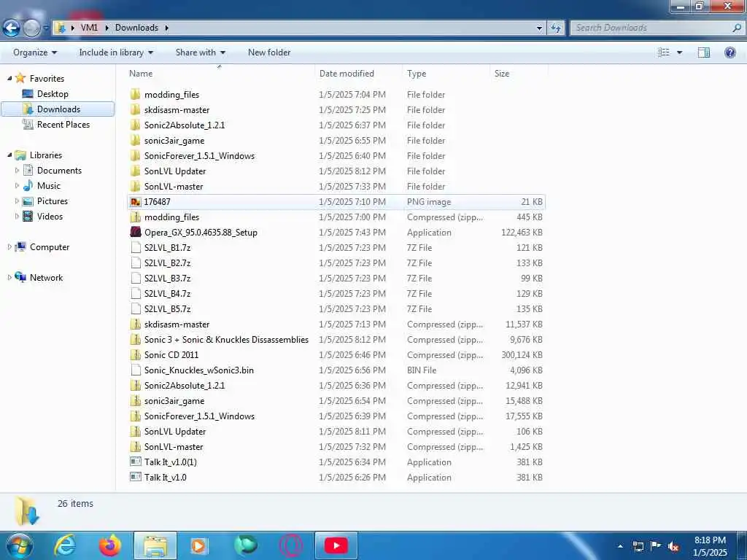The width and height of the screenshot is (747, 560).
Task: Select the skdisasm-master file folder
Action: [x=177, y=110]
